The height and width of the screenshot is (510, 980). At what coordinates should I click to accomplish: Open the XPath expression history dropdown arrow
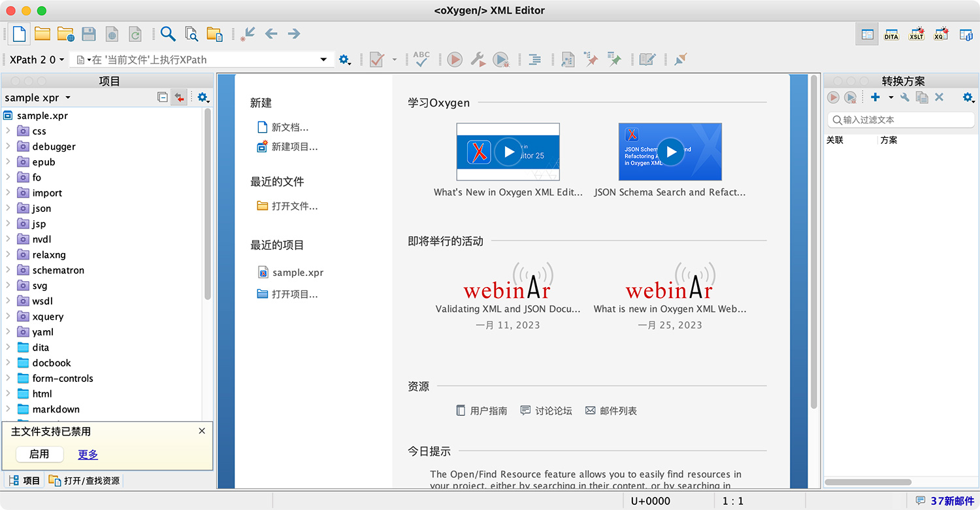tap(323, 59)
